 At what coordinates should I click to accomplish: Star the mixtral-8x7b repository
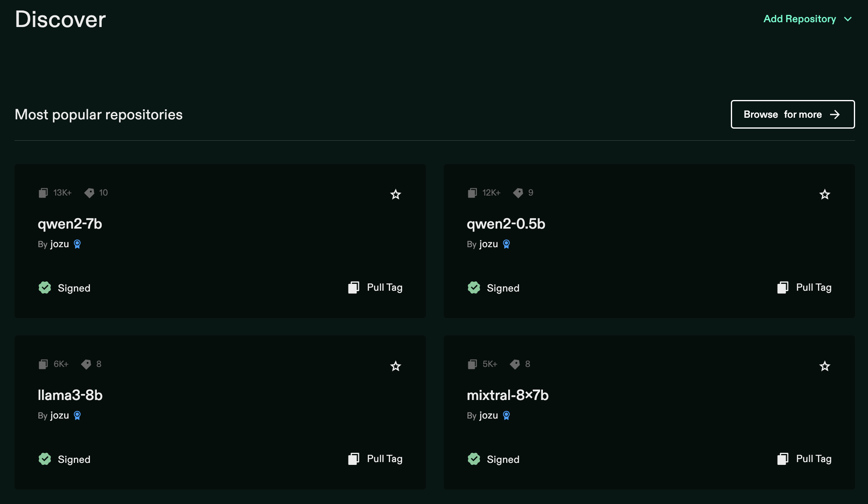click(x=825, y=366)
